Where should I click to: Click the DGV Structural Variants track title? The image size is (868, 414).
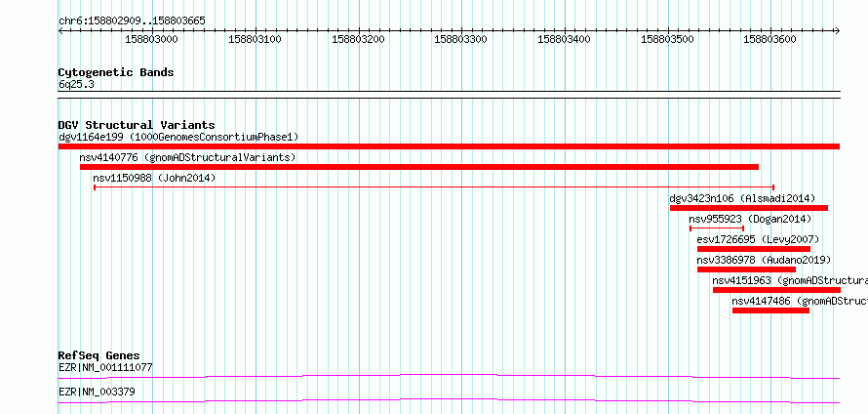point(137,125)
